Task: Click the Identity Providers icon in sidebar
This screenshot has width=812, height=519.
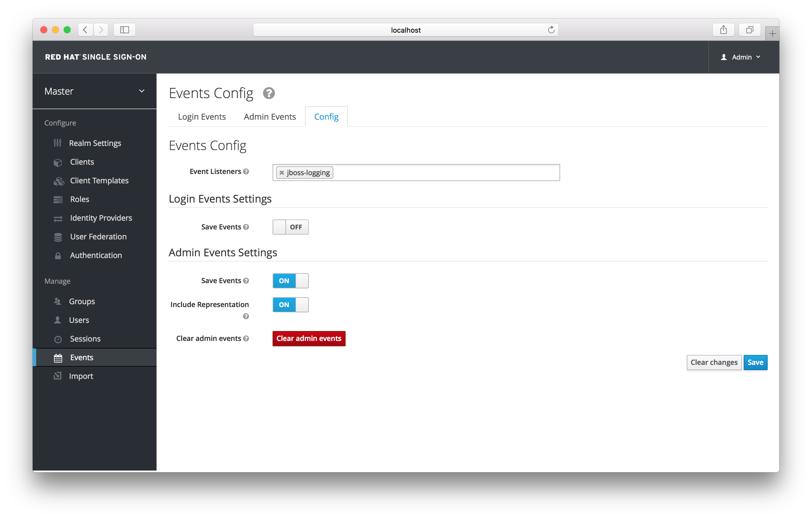Action: coord(57,218)
